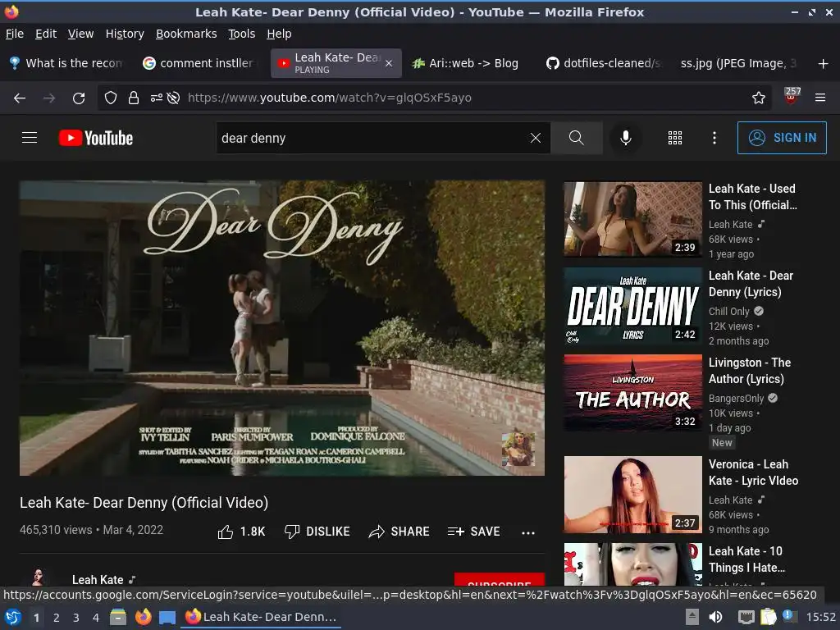This screenshot has height=630, width=840.
Task: Open 'Livingston - The Author (Lyrics)' title
Action: point(750,370)
